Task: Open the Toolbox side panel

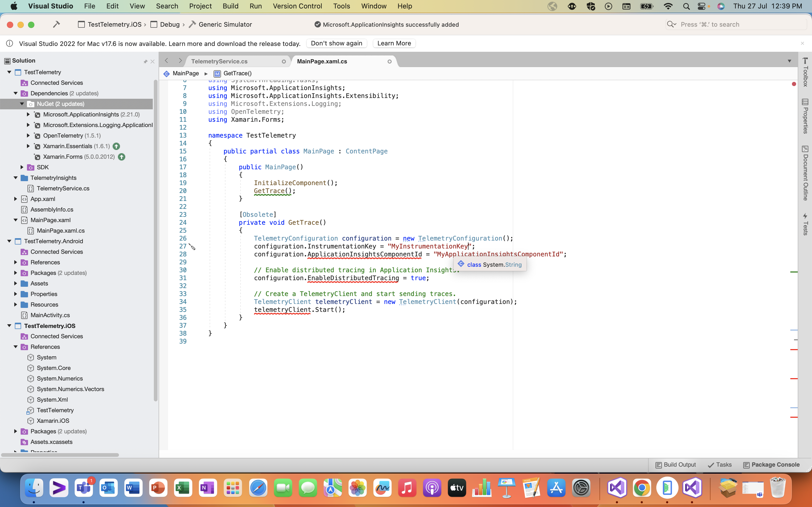Action: (805, 72)
